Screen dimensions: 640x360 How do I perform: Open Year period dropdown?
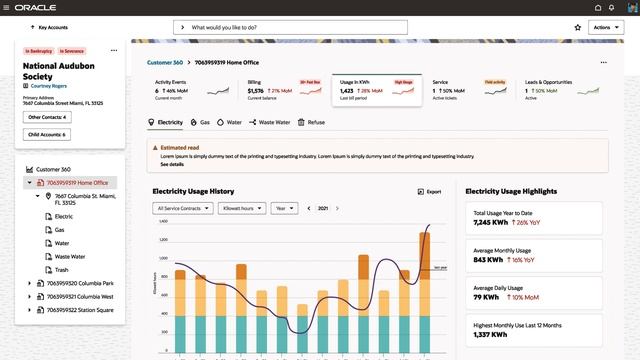284,209
